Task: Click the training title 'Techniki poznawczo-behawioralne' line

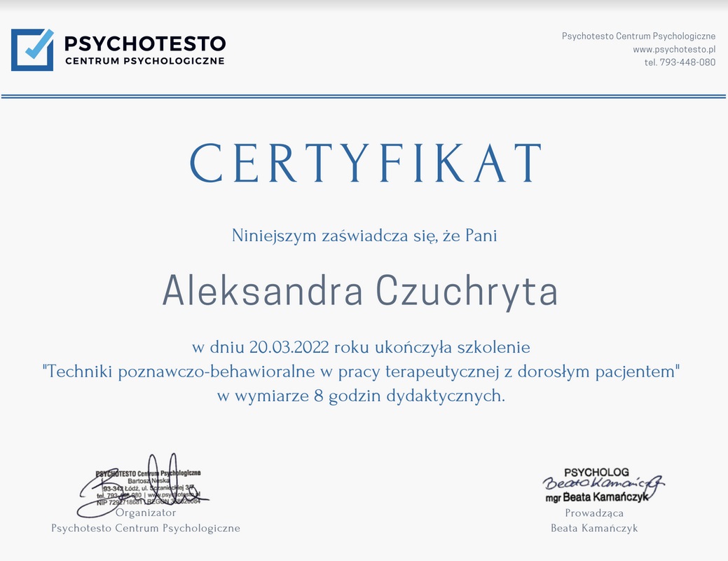Action: 362,371
